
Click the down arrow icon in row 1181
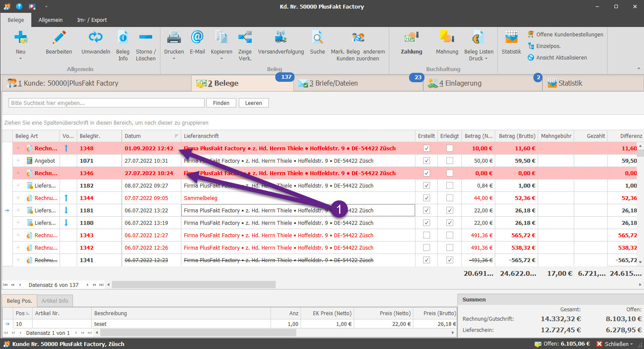coord(66,210)
